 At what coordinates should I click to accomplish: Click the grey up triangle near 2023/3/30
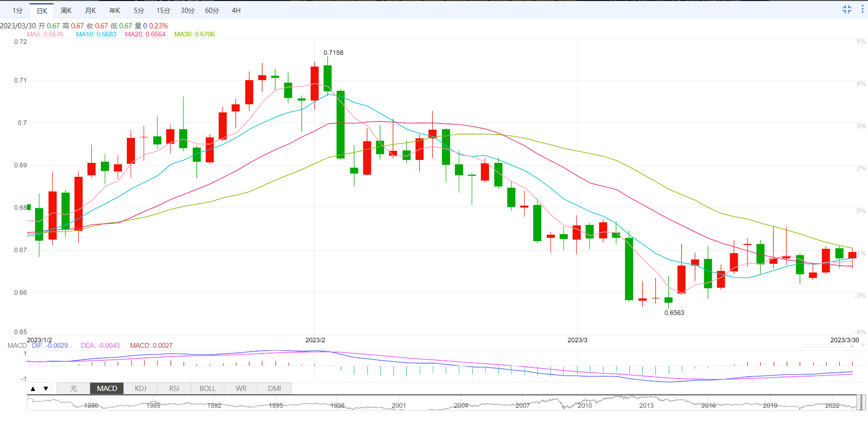click(852, 345)
